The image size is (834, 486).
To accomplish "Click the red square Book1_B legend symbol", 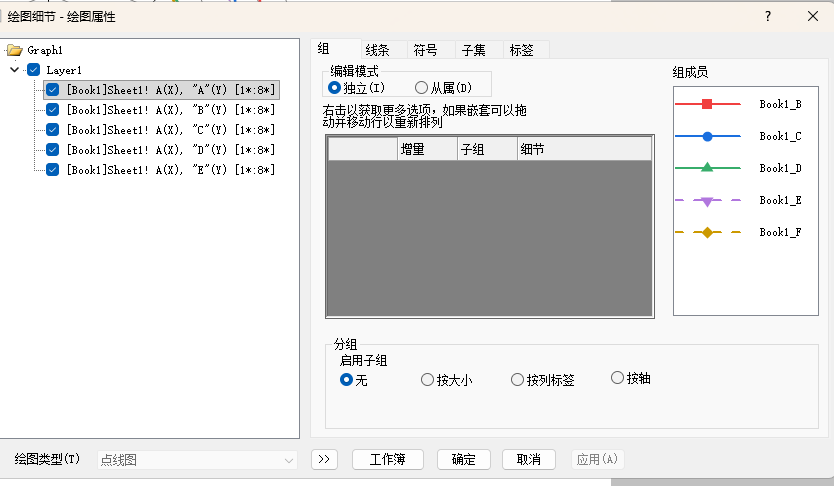I will [707, 104].
